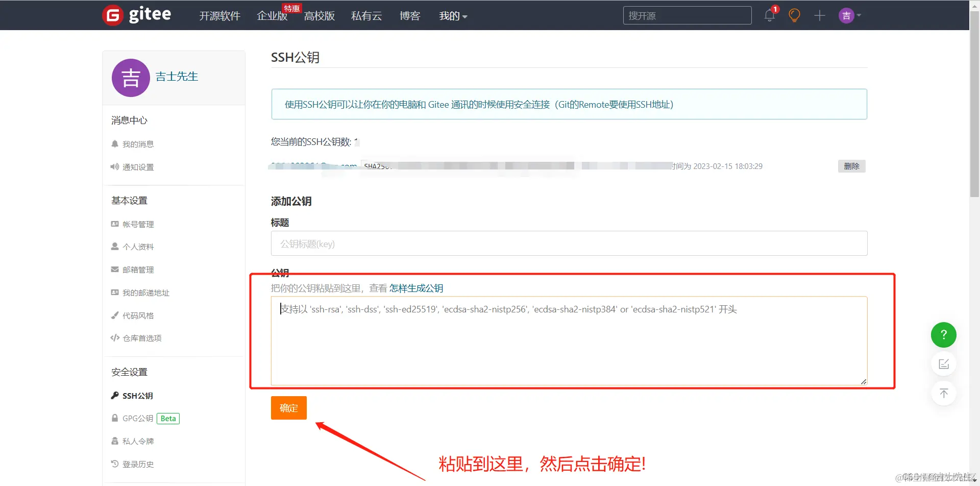Select the 开源软件 menu item
The image size is (980, 486).
219,16
